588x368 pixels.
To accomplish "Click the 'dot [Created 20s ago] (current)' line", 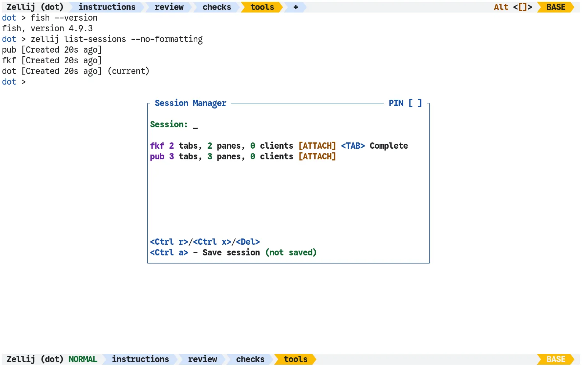I will (76, 71).
